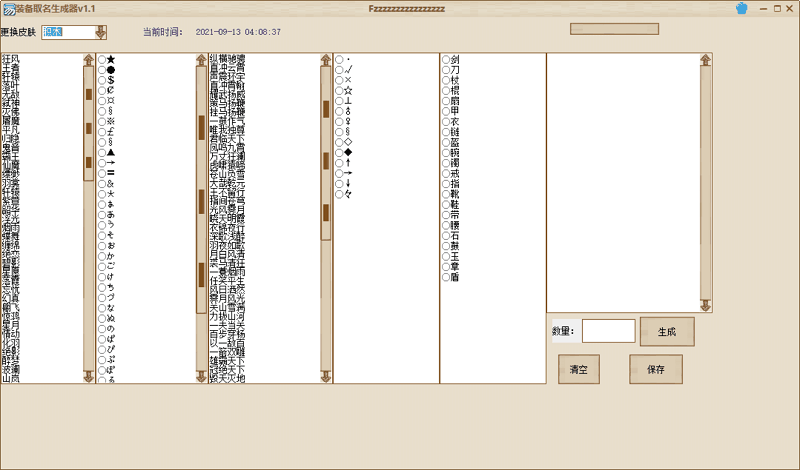This screenshot has width=800, height=470.
Task: Click the 清空 clear button
Action: tap(579, 369)
